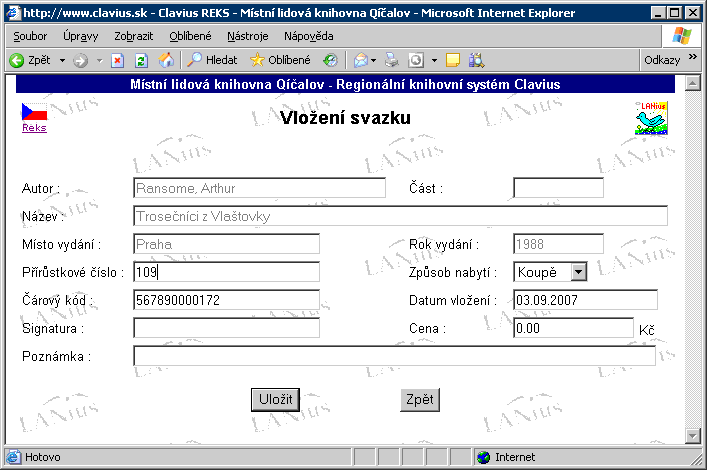The width and height of the screenshot is (707, 470).
Task: Click the Vložení svazku heading
Action: click(x=345, y=118)
